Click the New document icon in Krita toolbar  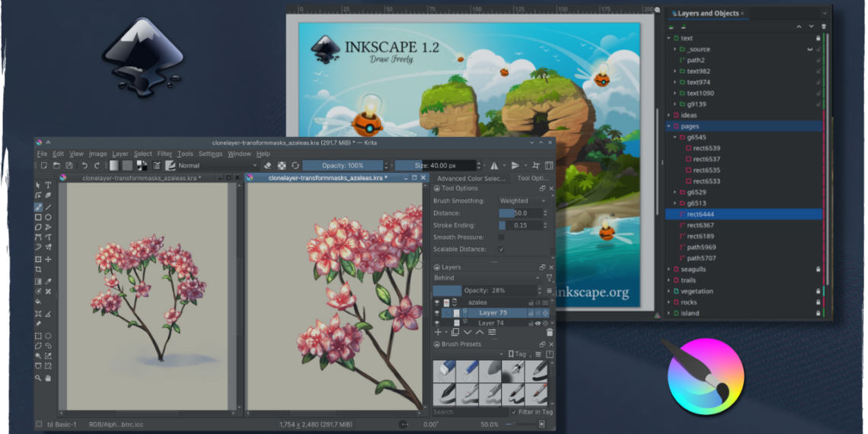tap(43, 165)
